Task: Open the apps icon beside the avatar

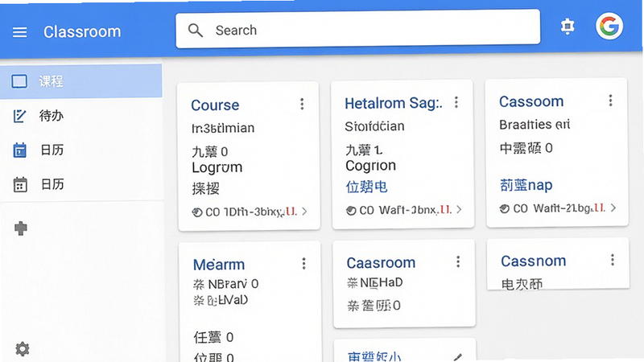Action: tap(568, 27)
